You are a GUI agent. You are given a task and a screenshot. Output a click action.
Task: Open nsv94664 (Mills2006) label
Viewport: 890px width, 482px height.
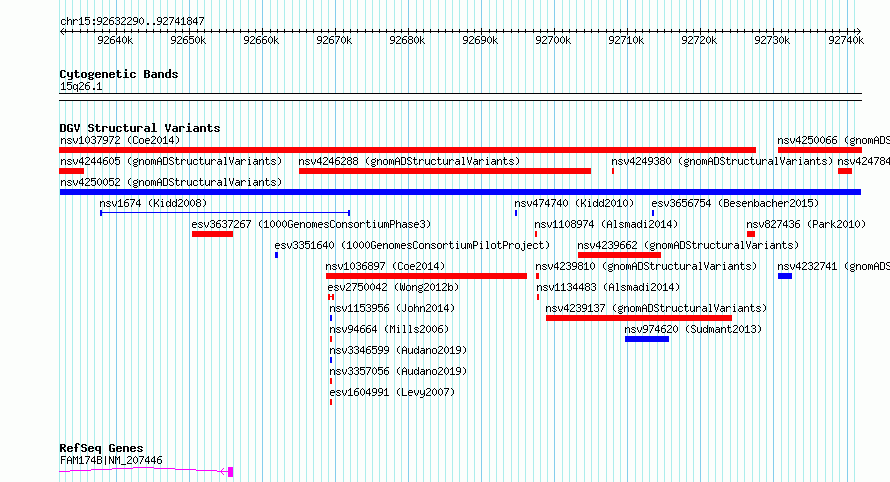click(389, 329)
